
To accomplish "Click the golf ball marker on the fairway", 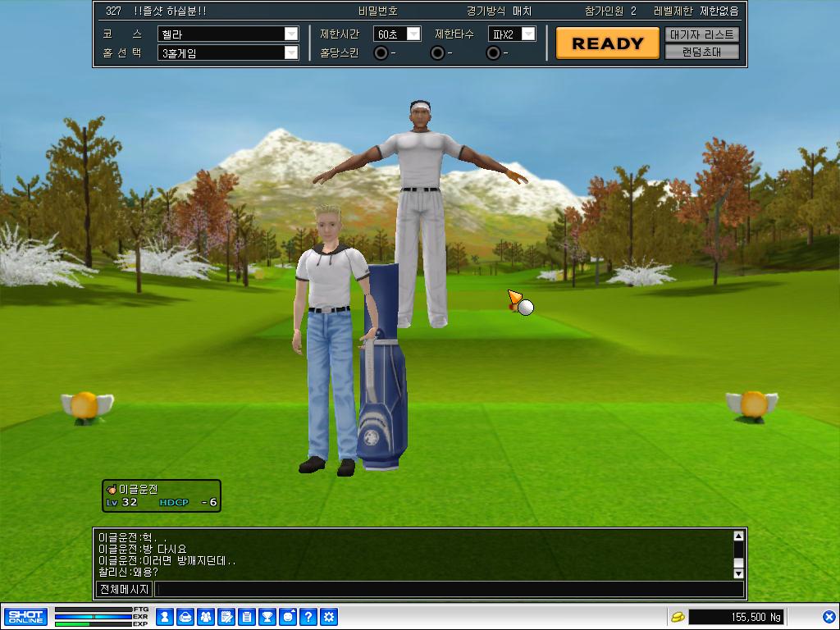I will point(526,307).
